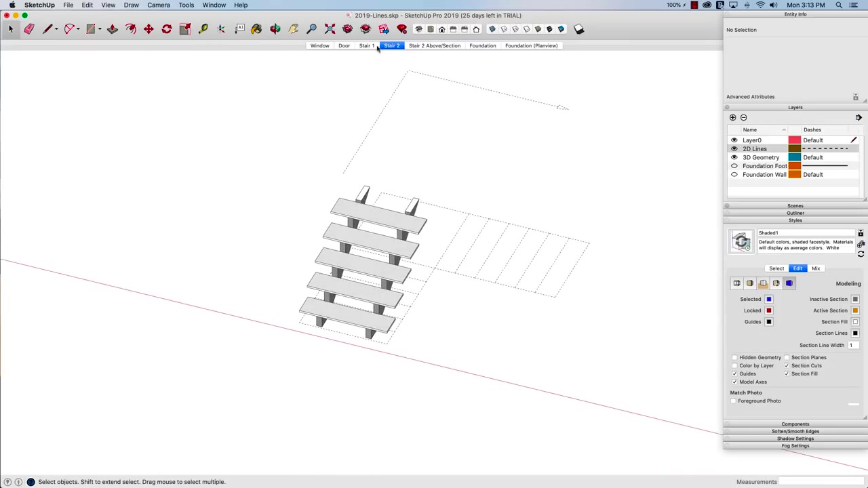Select the Eraser tool

click(28, 28)
